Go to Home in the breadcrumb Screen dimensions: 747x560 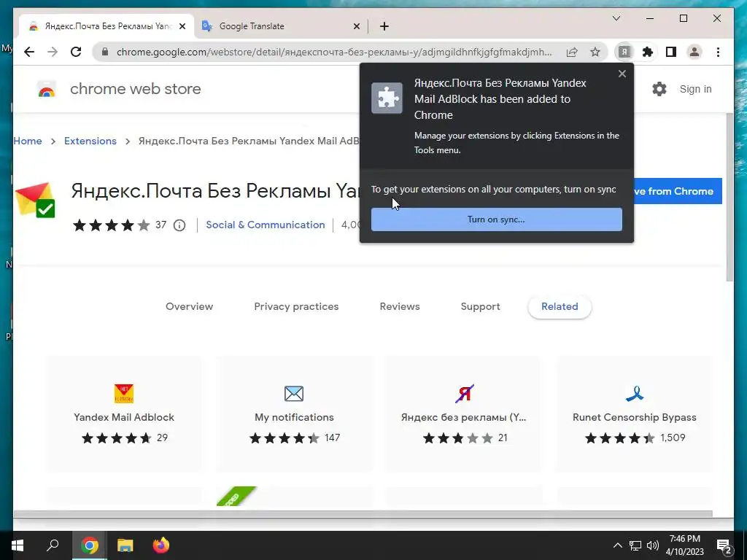[x=28, y=141]
